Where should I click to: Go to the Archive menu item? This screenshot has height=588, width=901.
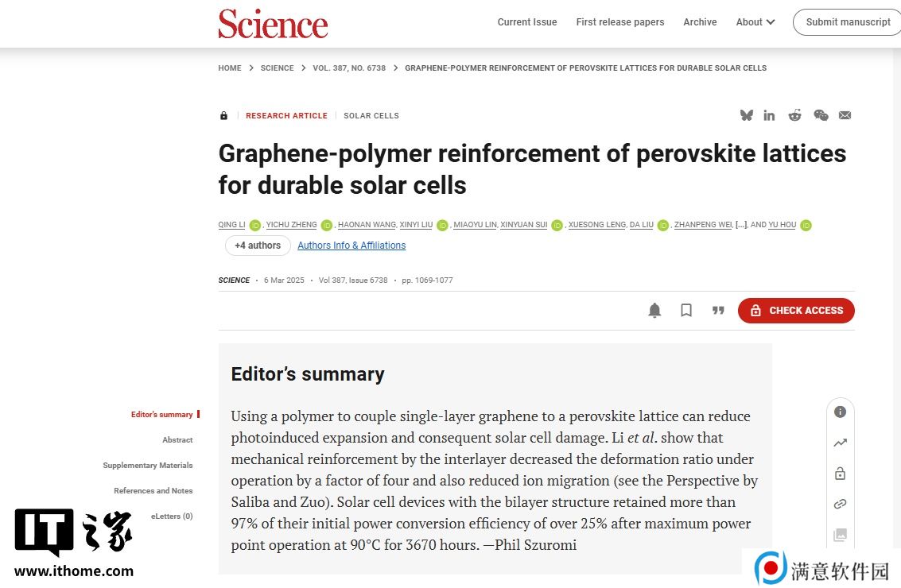point(700,21)
